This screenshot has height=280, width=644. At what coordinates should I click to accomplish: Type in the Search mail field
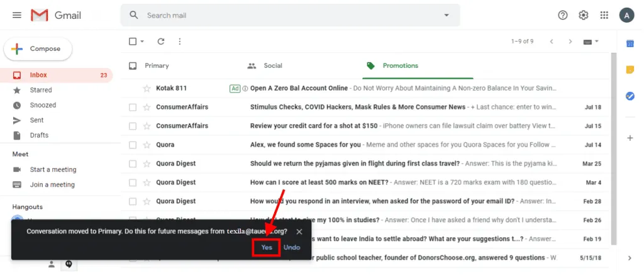pos(292,16)
